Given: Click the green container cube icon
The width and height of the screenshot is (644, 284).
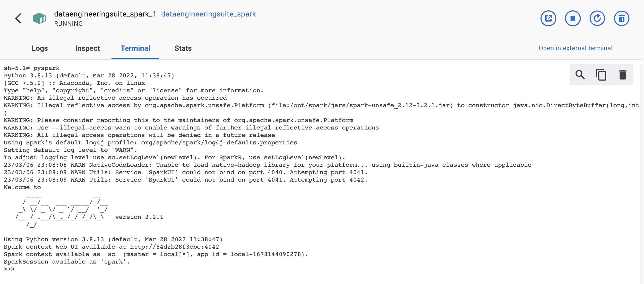Looking at the screenshot, I should coord(39,18).
